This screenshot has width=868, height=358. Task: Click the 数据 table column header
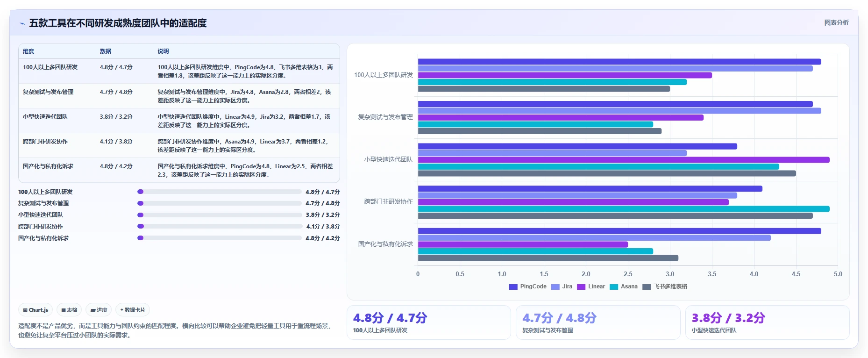pos(106,51)
